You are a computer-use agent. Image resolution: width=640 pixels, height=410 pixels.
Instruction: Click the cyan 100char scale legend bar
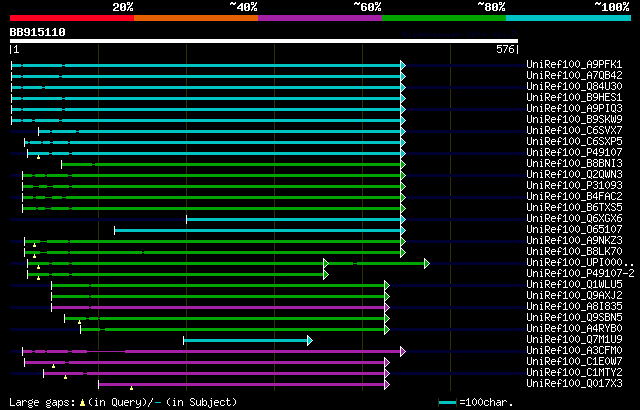pyautogui.click(x=447, y=403)
